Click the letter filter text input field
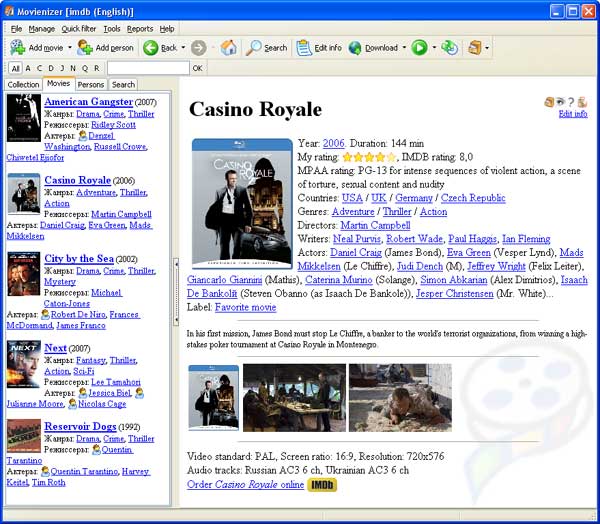 [x=147, y=68]
